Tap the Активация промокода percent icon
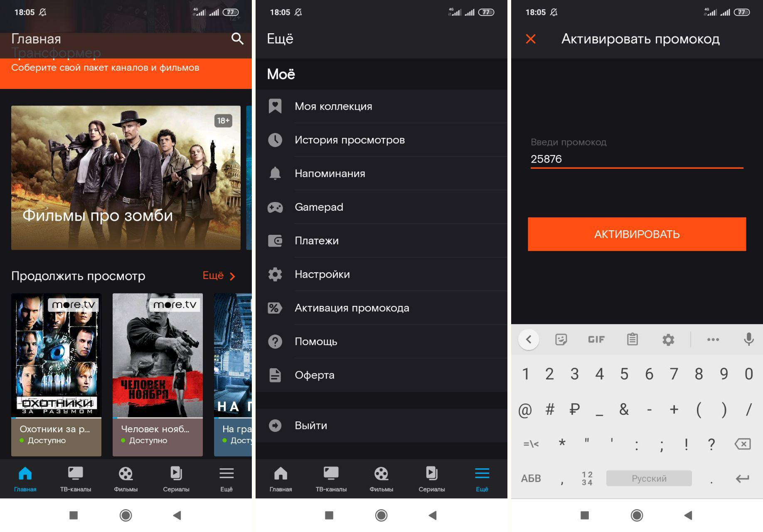Image resolution: width=763 pixels, height=532 pixels. (275, 308)
